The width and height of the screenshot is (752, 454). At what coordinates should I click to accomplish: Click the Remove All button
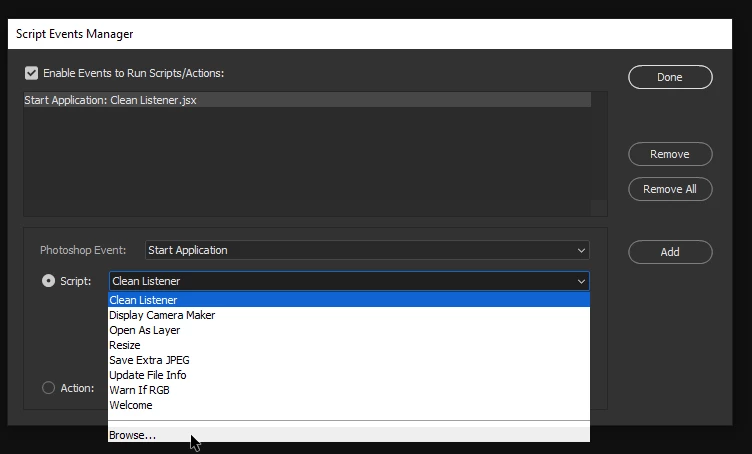[670, 189]
